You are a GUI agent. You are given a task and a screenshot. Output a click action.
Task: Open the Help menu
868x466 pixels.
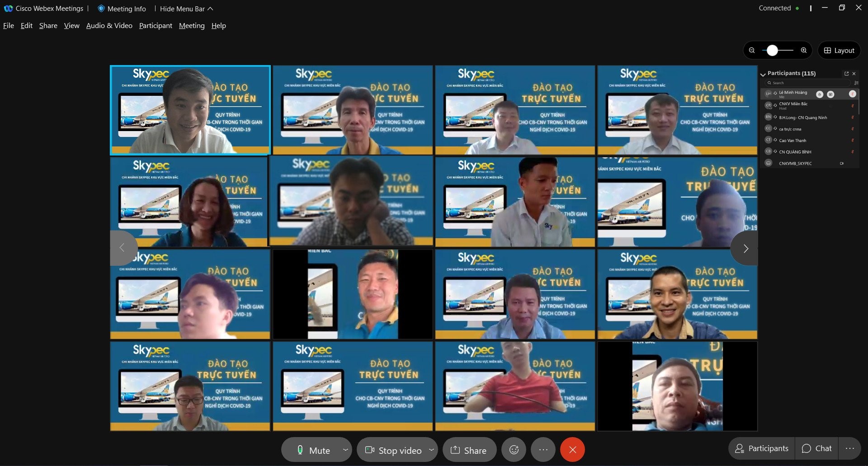[219, 26]
